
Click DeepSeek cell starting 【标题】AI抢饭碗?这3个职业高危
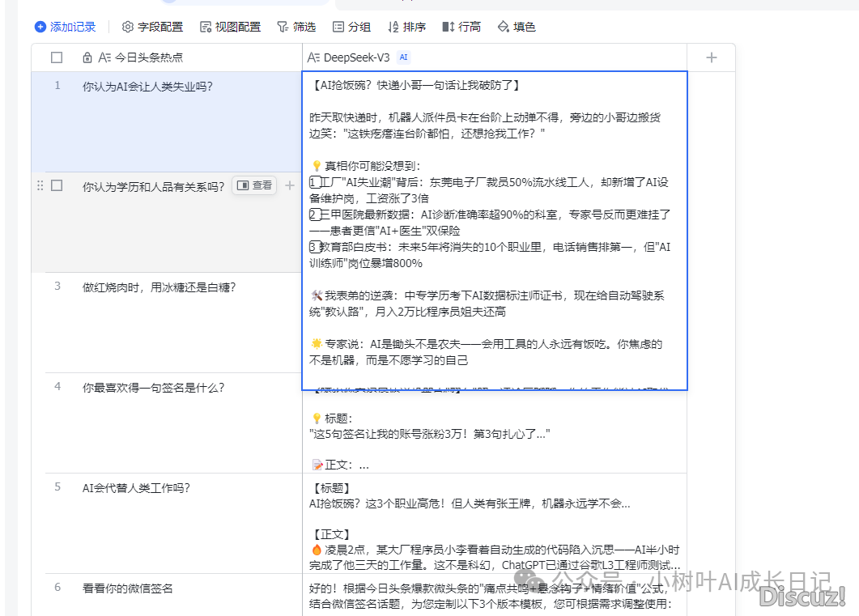pos(494,523)
